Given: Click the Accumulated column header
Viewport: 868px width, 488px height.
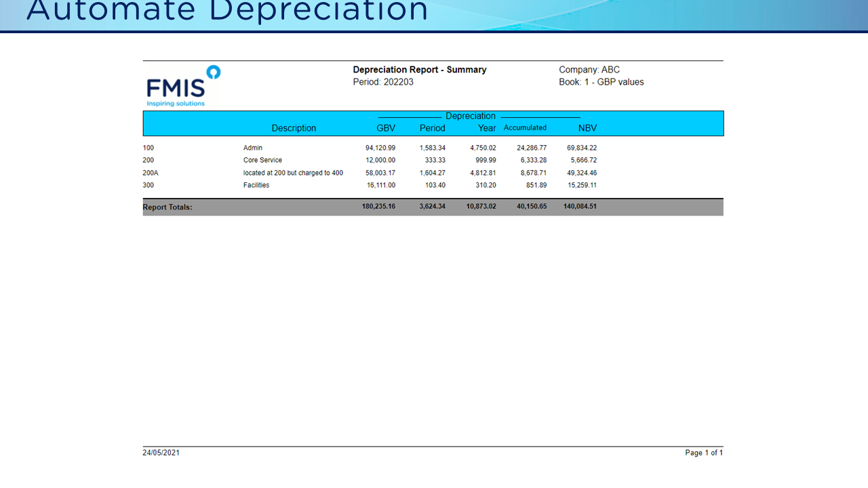Looking at the screenshot, I should 526,127.
